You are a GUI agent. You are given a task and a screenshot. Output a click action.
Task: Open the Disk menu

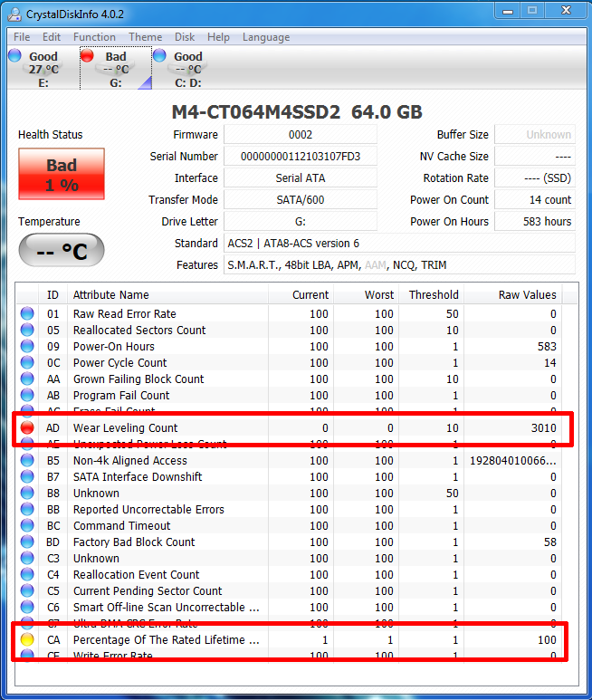click(185, 37)
